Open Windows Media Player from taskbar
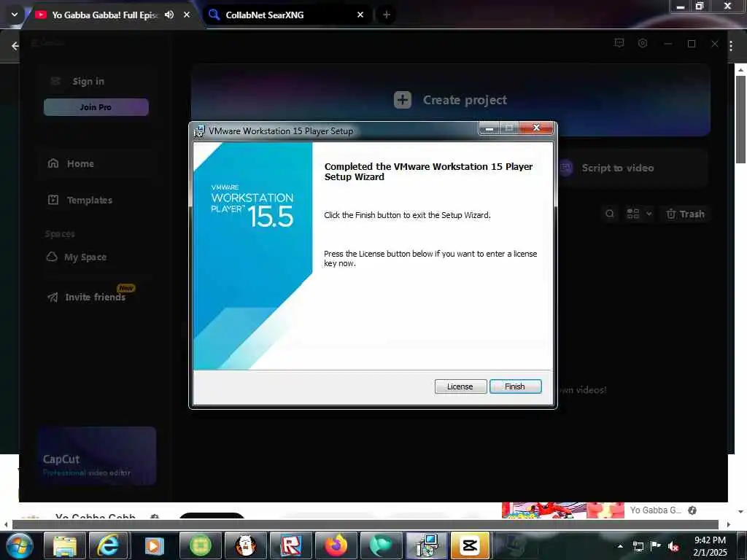The height and width of the screenshot is (560, 747). [x=153, y=545]
